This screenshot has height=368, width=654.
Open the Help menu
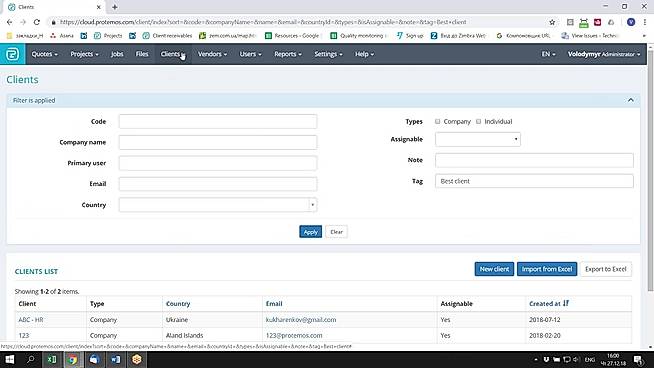(364, 54)
